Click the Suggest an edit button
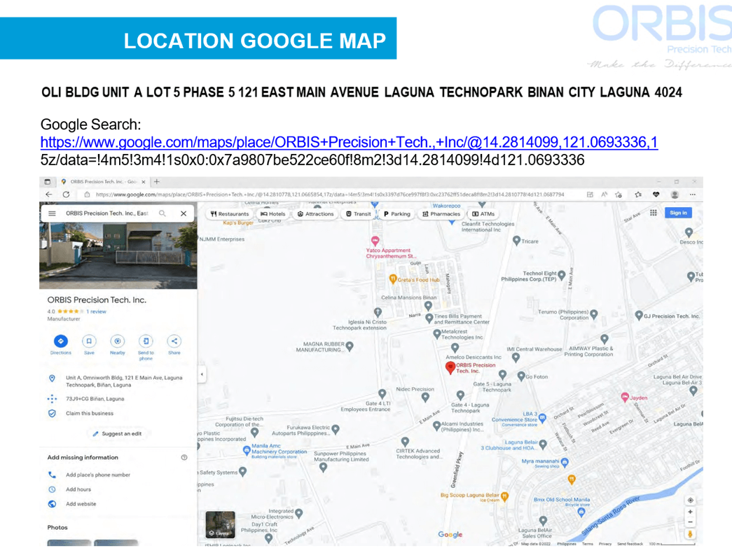 click(x=117, y=434)
